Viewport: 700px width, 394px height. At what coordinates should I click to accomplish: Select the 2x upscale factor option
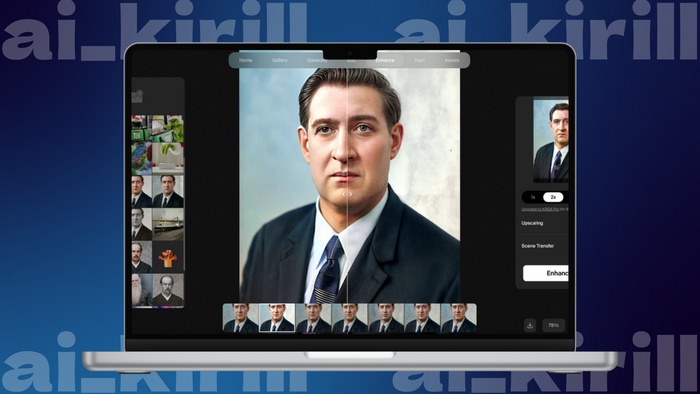tap(553, 197)
